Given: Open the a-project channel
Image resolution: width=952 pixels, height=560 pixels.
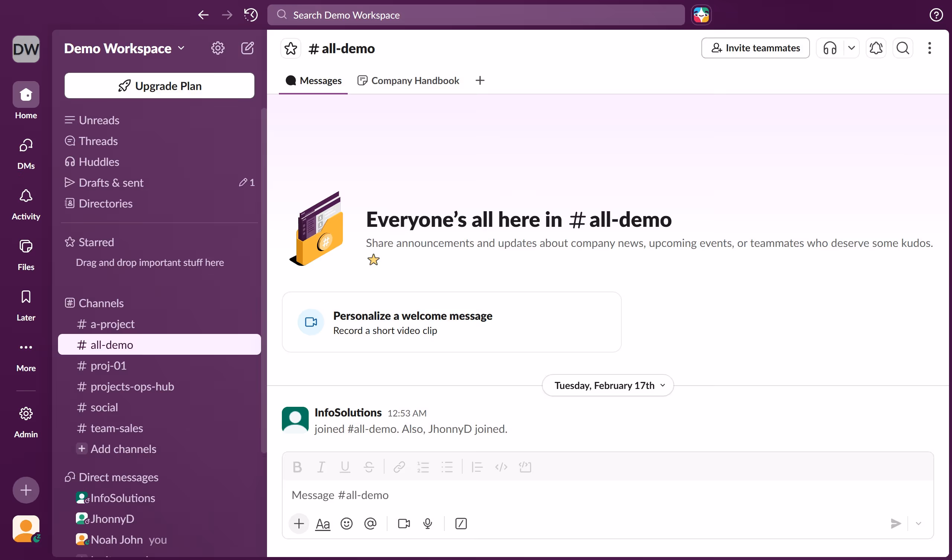Looking at the screenshot, I should tap(159, 324).
